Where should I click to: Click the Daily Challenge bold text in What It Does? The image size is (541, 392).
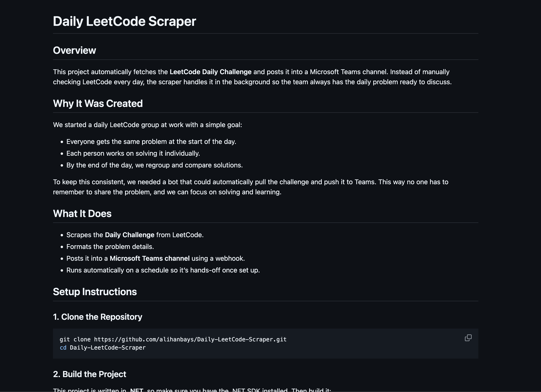(x=129, y=235)
